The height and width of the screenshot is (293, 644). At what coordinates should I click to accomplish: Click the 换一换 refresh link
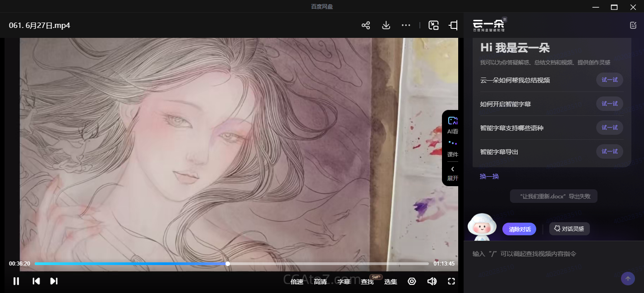pyautogui.click(x=489, y=176)
